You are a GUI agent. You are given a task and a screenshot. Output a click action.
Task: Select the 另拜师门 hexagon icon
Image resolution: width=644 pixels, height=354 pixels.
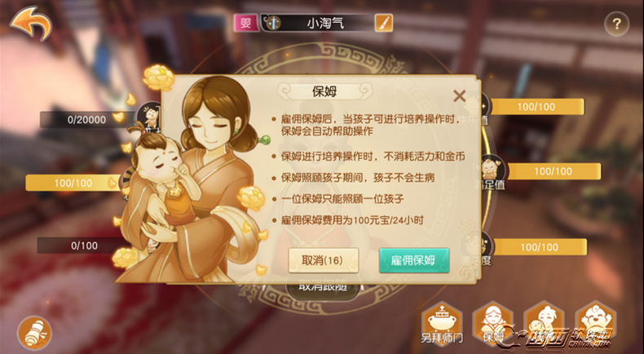coord(442,324)
